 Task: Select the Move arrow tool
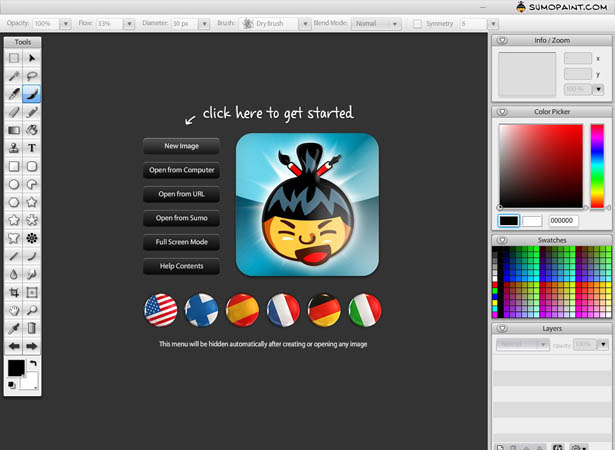point(32,58)
